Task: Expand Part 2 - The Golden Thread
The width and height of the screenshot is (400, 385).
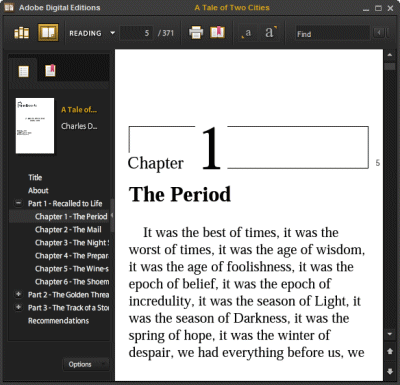Action: (x=19, y=294)
